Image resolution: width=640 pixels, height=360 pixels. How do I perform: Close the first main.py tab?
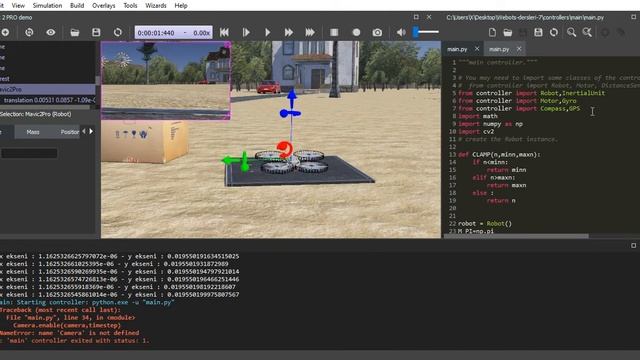pyautogui.click(x=477, y=49)
